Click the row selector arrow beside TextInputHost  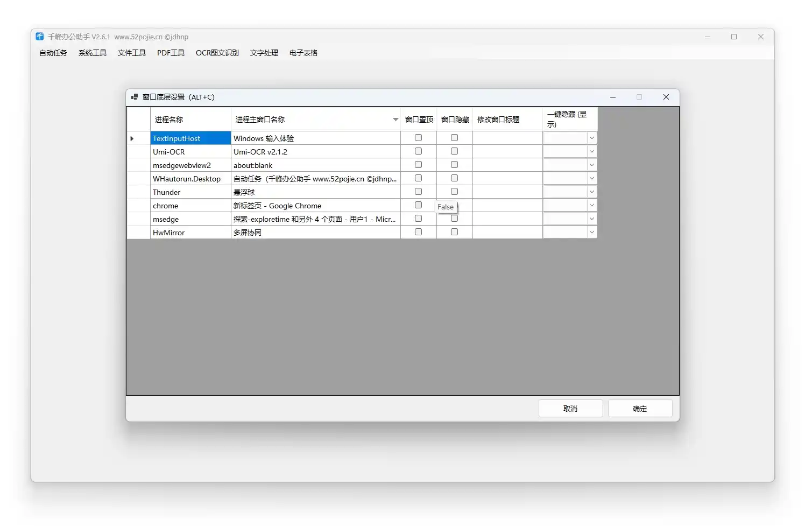click(132, 138)
